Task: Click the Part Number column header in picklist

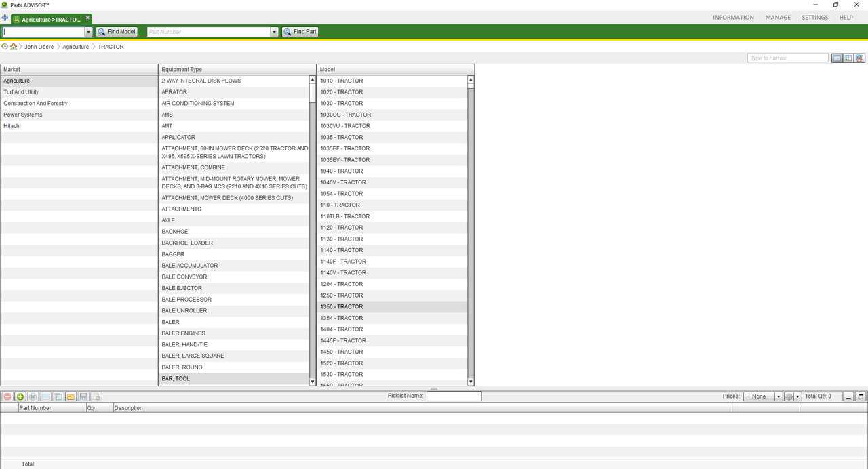Action: (x=52, y=408)
